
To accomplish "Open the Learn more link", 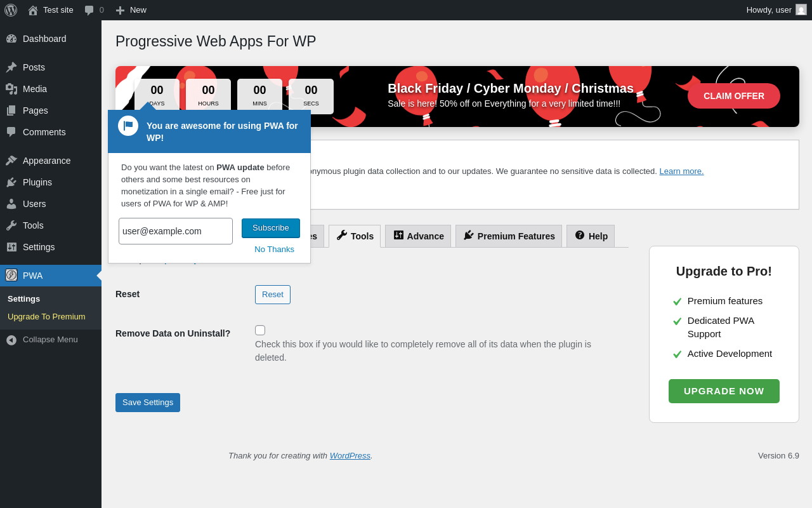I will click(x=681, y=171).
